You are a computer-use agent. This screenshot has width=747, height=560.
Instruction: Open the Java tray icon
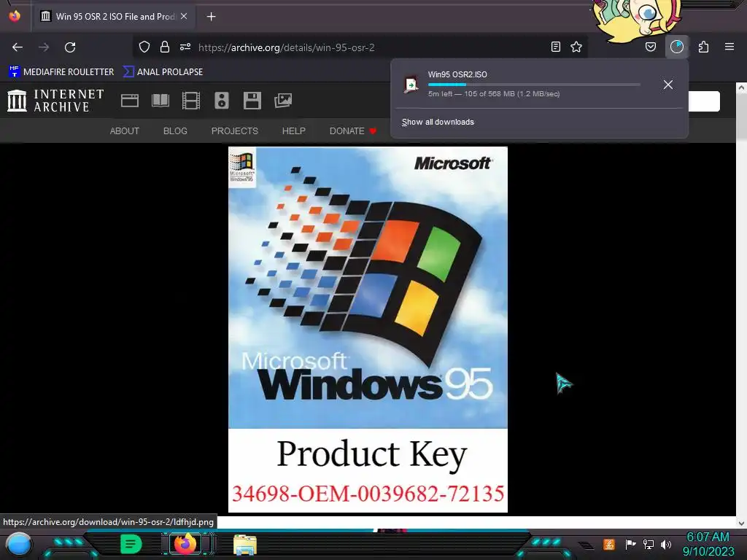[x=609, y=544]
